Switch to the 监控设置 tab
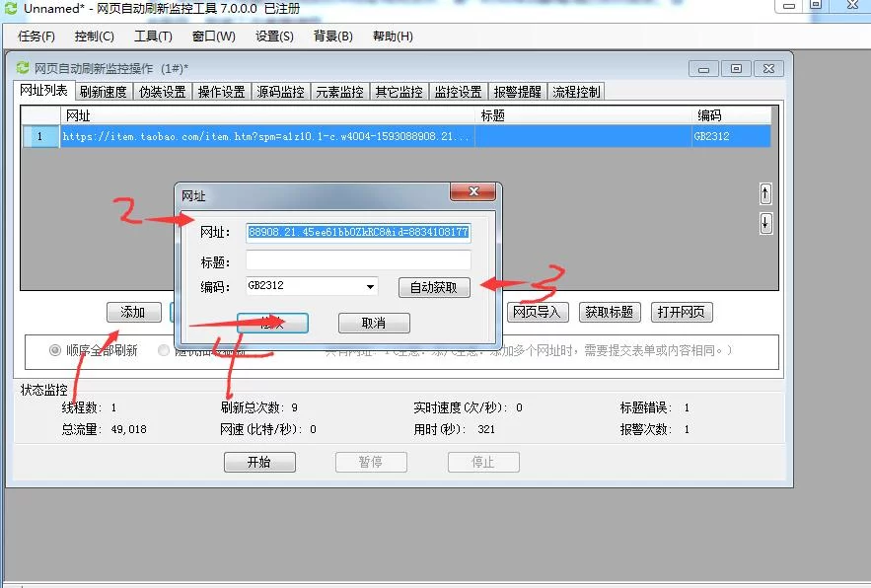 tap(459, 92)
